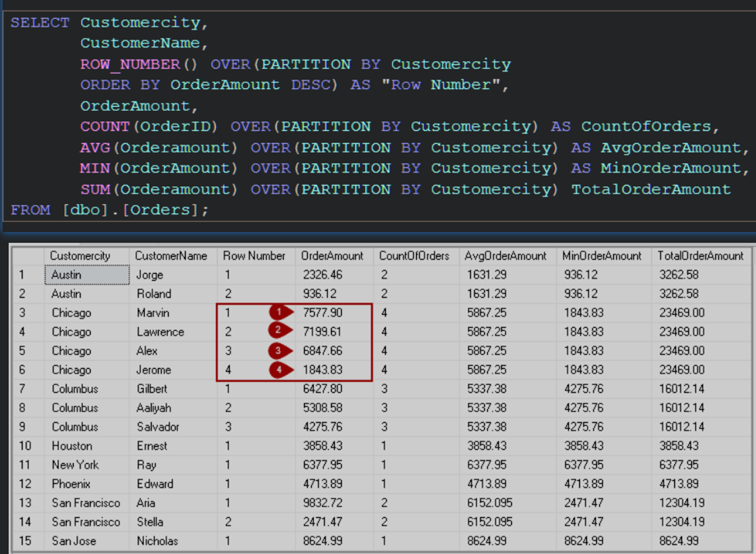
Task: Click the Roland customer name cell
Action: pos(173,294)
